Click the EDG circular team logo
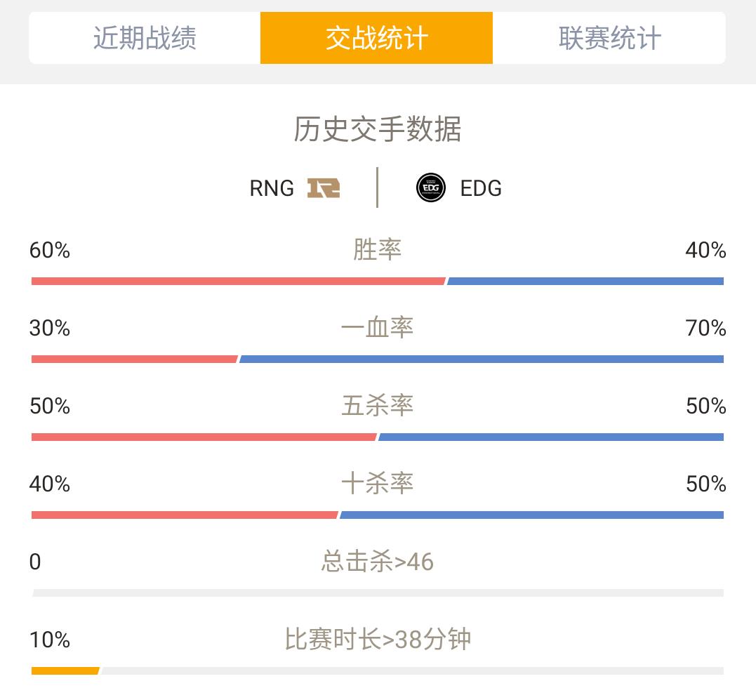Viewport: 756px width, 700px height. [430, 187]
